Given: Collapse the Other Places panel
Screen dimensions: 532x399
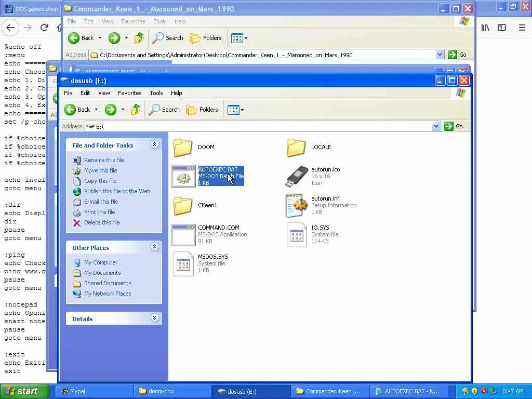Looking at the screenshot, I should pyautogui.click(x=154, y=247).
